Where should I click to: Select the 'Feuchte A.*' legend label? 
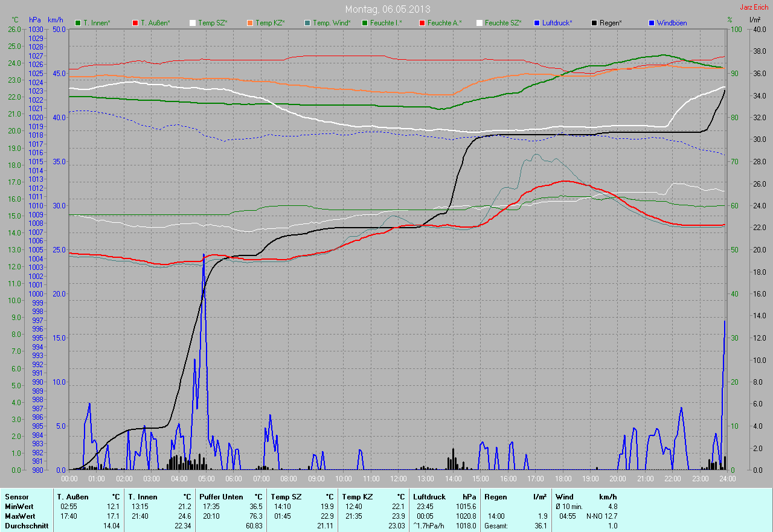(x=444, y=23)
